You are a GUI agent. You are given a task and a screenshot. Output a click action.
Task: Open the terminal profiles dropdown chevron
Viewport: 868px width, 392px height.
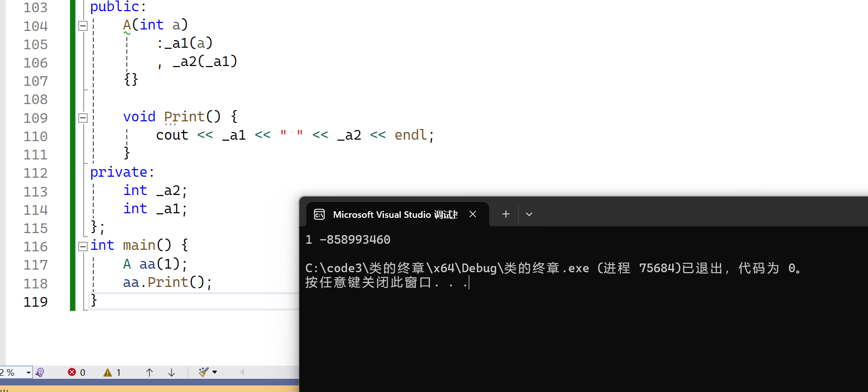pos(529,214)
